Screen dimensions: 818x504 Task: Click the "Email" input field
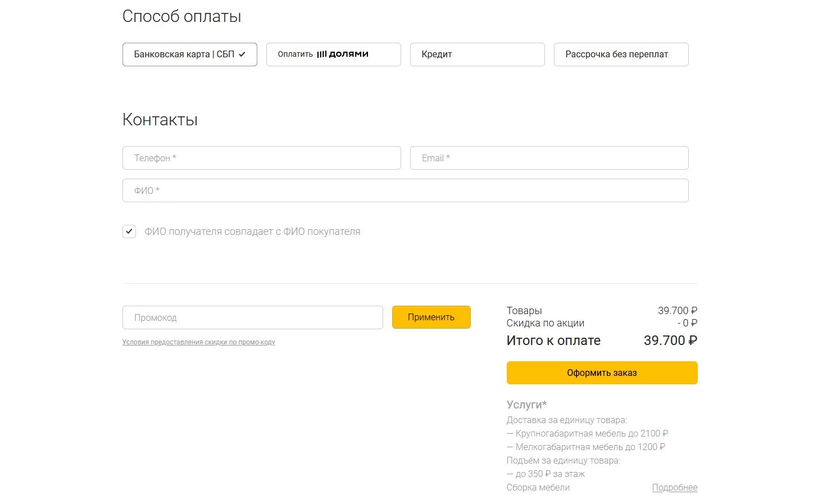(x=549, y=158)
